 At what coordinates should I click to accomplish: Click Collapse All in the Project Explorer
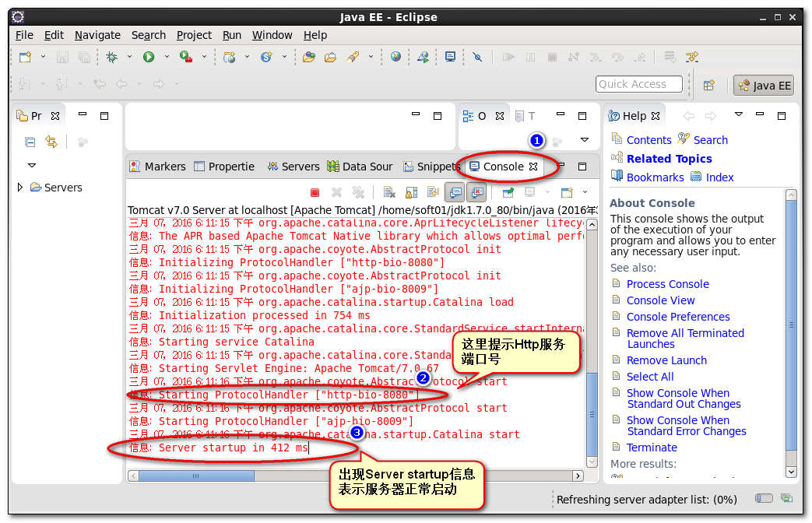(30, 142)
